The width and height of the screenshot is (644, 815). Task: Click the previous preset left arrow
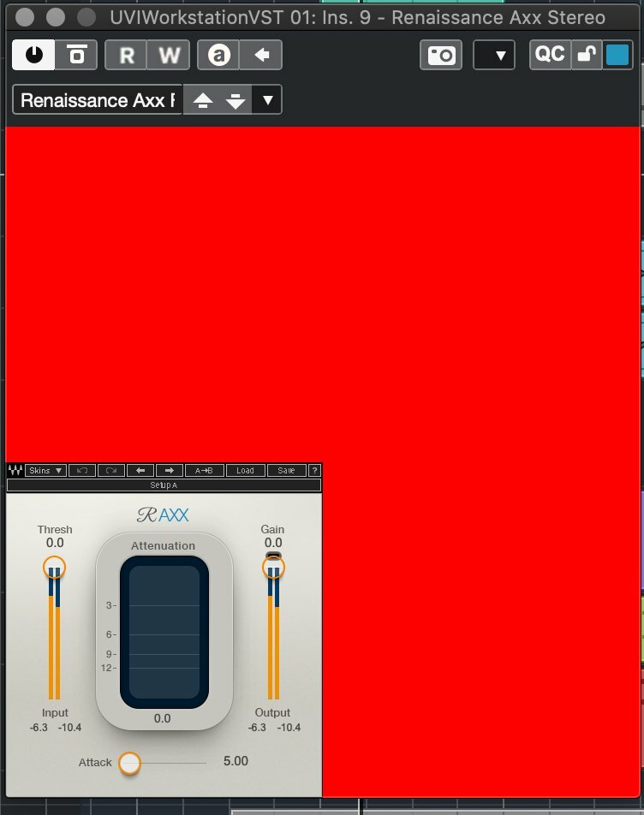(140, 470)
